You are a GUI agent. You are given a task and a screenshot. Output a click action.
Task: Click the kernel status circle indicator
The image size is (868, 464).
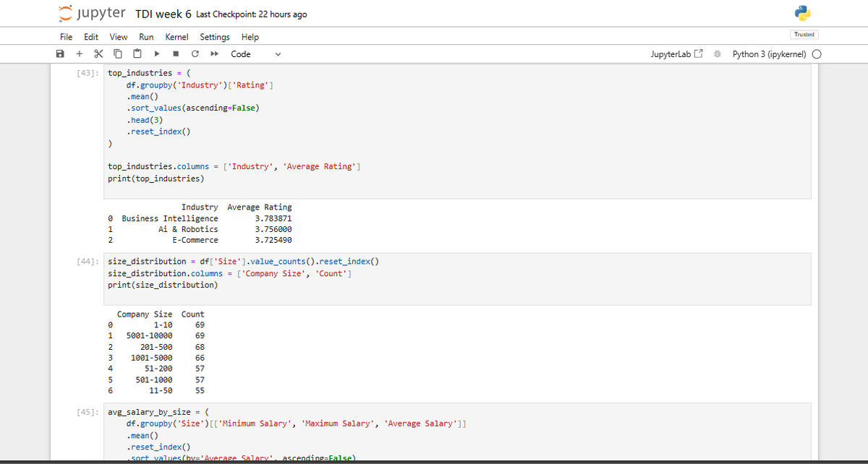(817, 54)
